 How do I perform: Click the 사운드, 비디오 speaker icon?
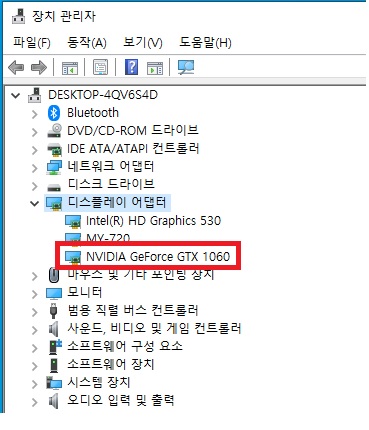53,329
